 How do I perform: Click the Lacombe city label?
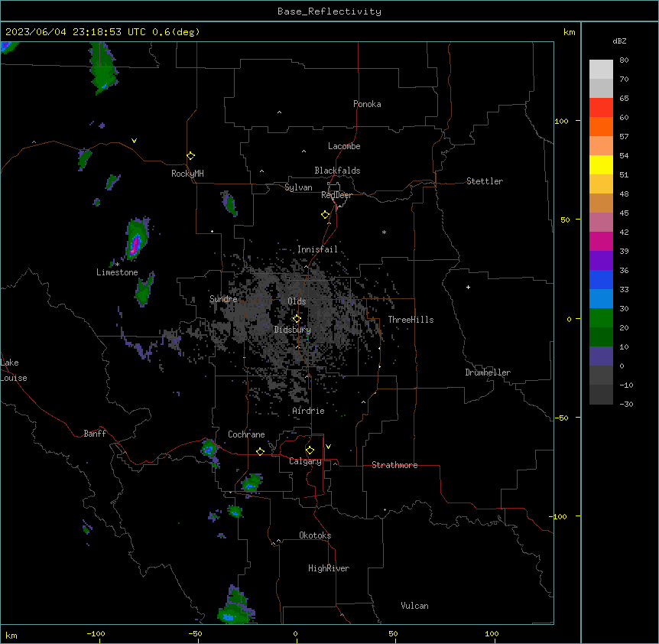pyautogui.click(x=344, y=146)
